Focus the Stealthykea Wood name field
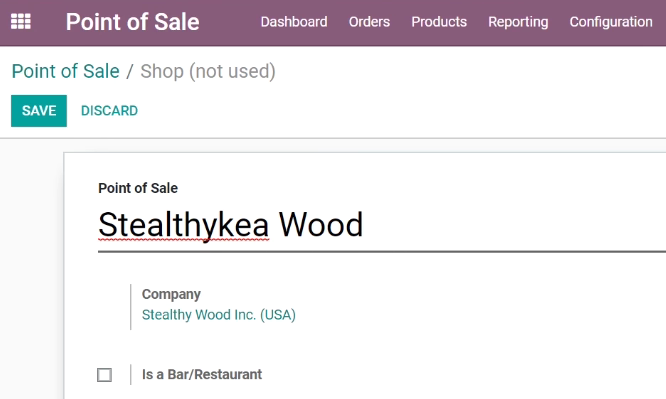Viewport: 666px width, 399px height. (x=382, y=225)
